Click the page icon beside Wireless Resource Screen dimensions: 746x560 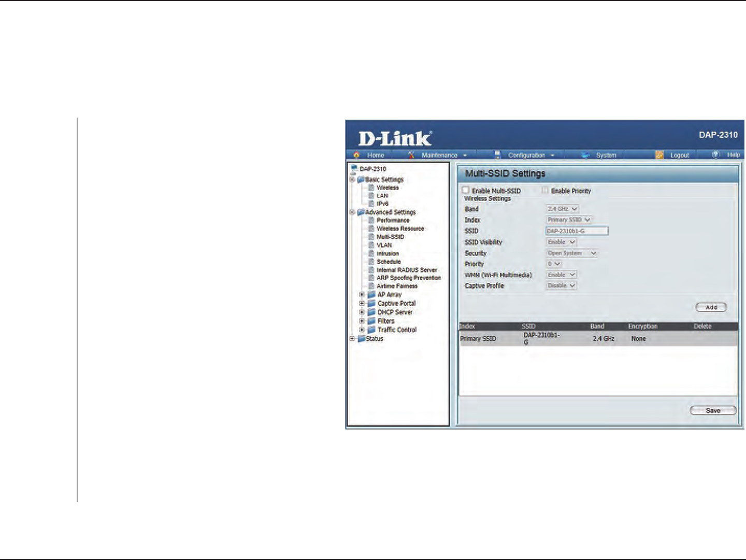(x=371, y=228)
